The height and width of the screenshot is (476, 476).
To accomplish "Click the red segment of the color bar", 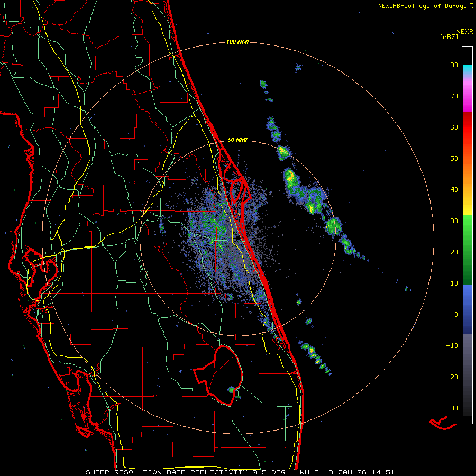I will click(467, 127).
